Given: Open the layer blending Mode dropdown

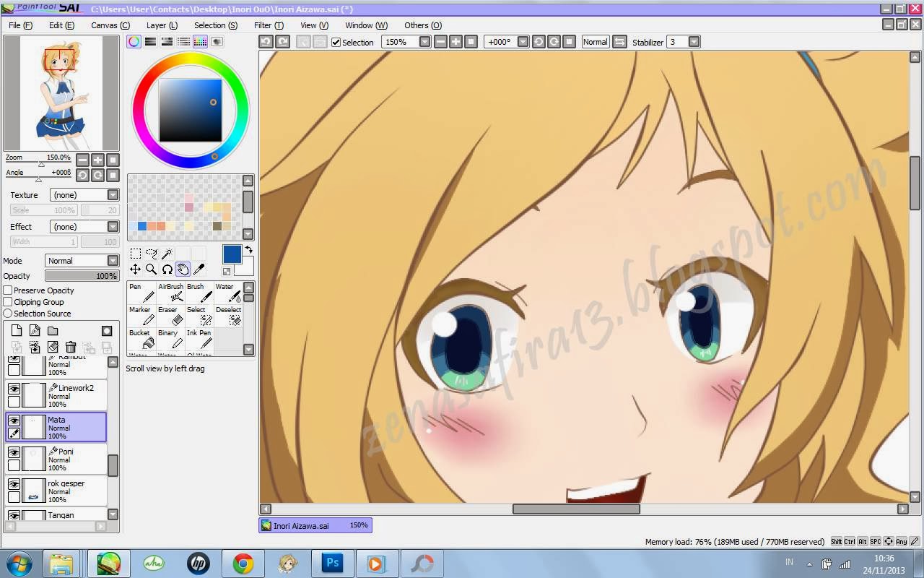Looking at the screenshot, I should coord(113,261).
